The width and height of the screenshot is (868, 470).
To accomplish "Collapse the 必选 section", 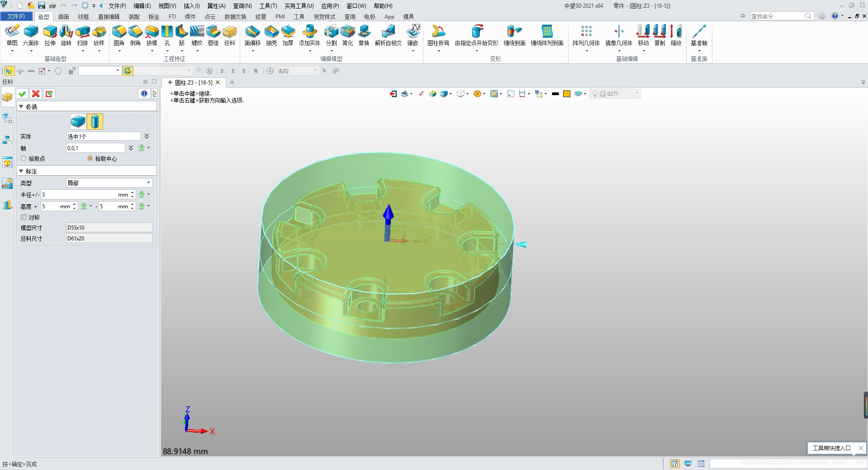I will (x=21, y=107).
